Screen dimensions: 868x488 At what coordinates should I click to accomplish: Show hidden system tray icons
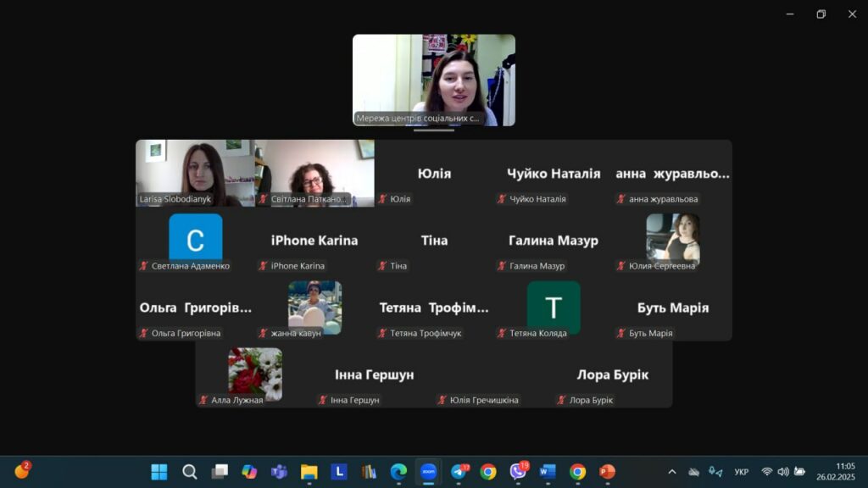tap(672, 472)
